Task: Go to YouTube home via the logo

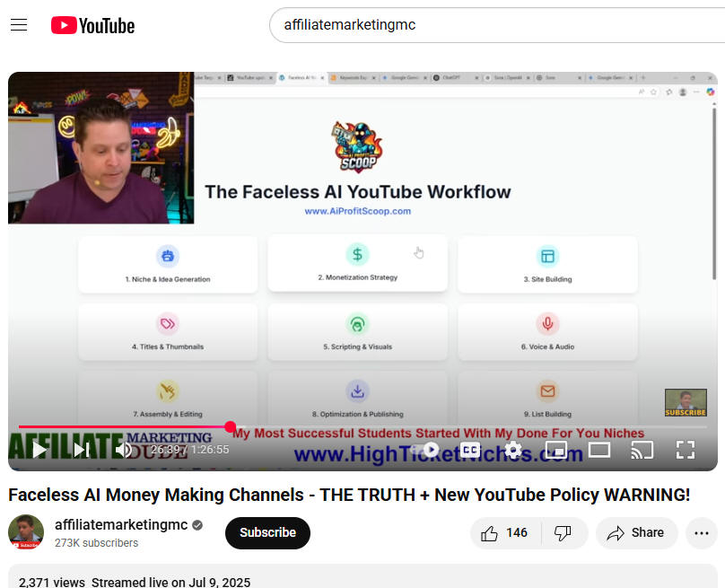Action: tap(93, 25)
